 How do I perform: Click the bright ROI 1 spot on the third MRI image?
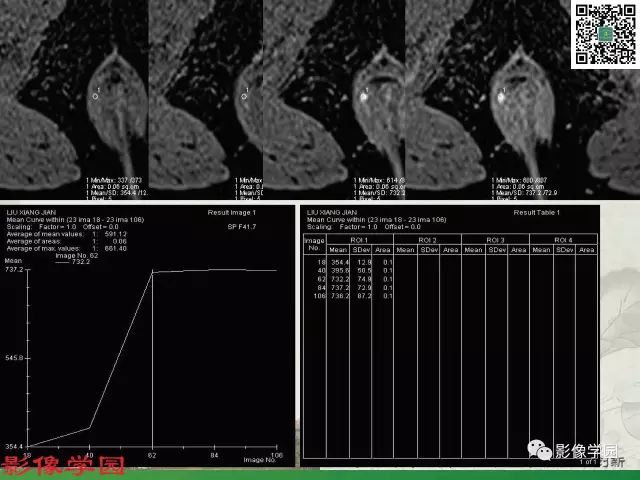(x=363, y=97)
